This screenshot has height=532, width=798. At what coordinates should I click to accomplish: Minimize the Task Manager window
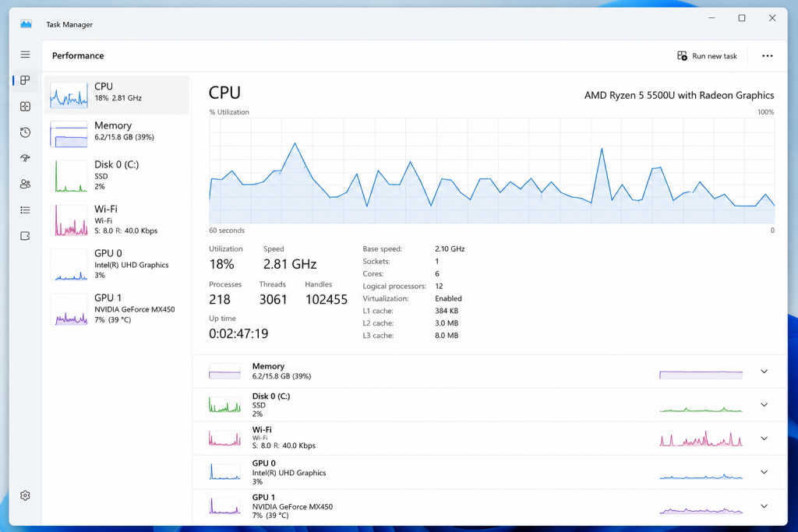(x=711, y=18)
